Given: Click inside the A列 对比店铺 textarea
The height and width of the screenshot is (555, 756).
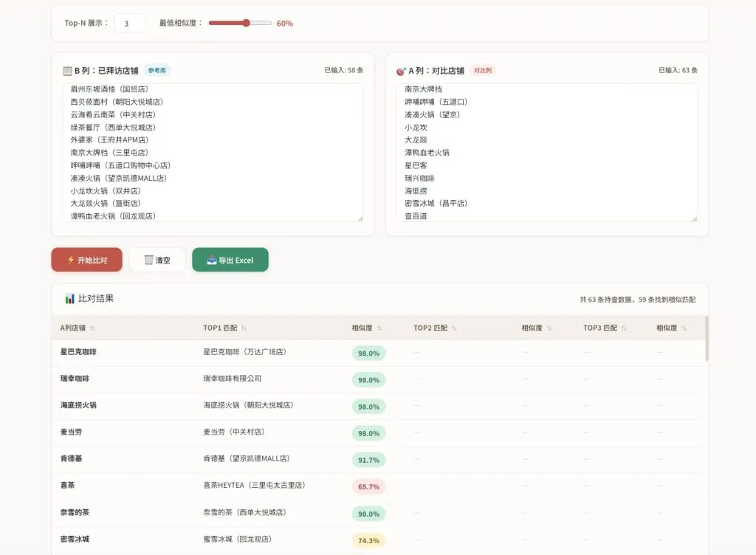Looking at the screenshot, I should (x=547, y=153).
